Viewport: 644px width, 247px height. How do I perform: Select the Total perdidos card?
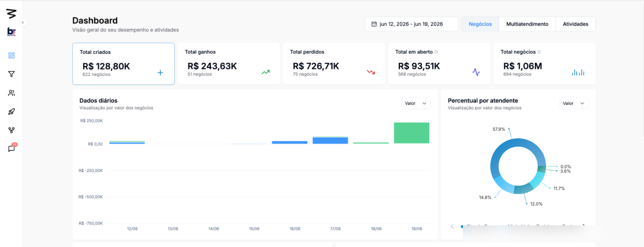click(334, 63)
